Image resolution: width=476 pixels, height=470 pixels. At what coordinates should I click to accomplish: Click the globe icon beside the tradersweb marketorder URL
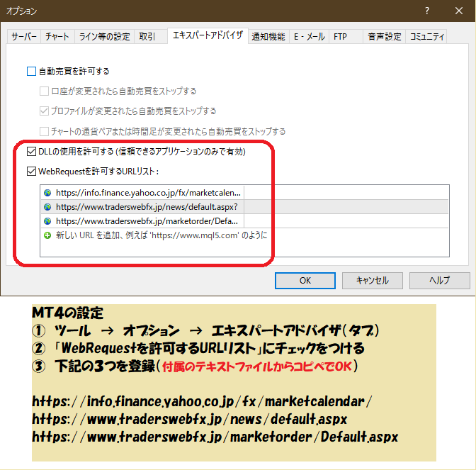(47, 221)
